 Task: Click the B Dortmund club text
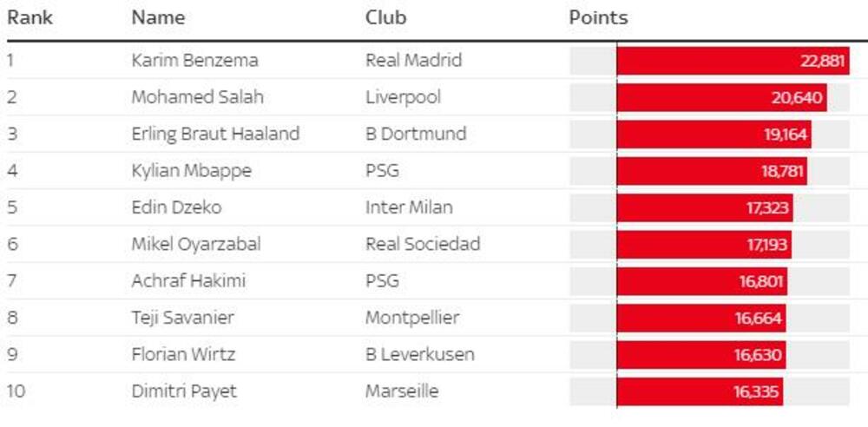416,134
